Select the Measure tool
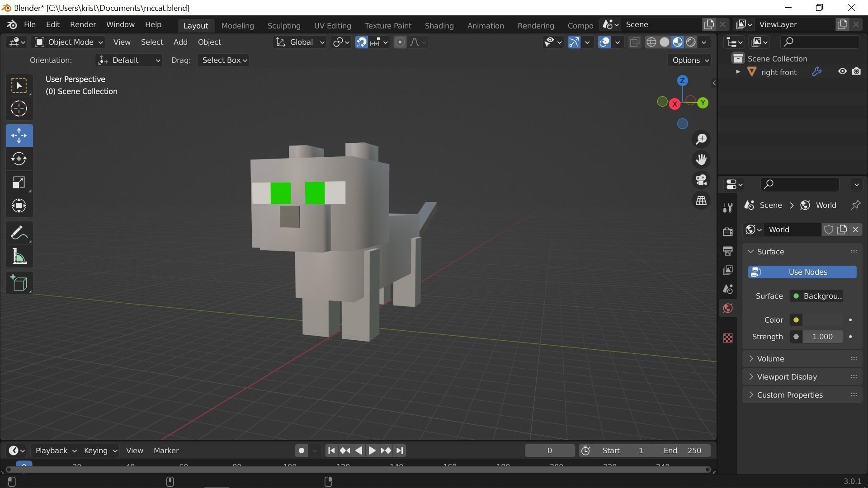The height and width of the screenshot is (488, 868). [19, 257]
